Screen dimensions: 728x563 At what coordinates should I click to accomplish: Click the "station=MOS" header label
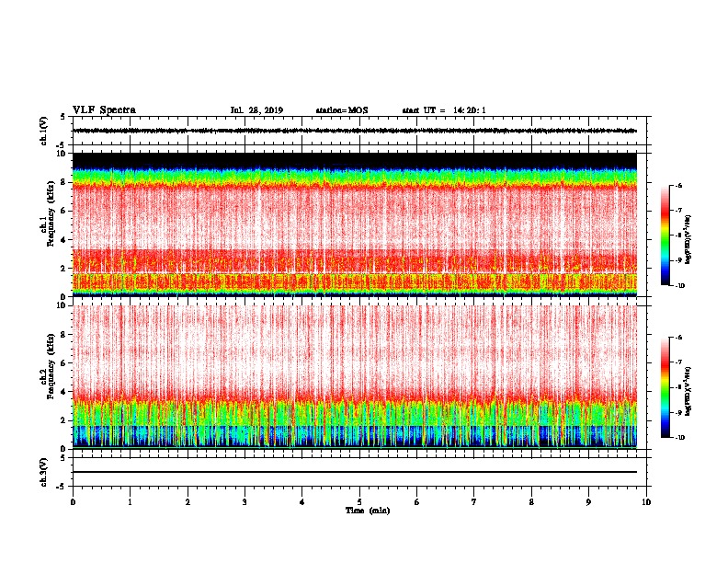coord(342,110)
